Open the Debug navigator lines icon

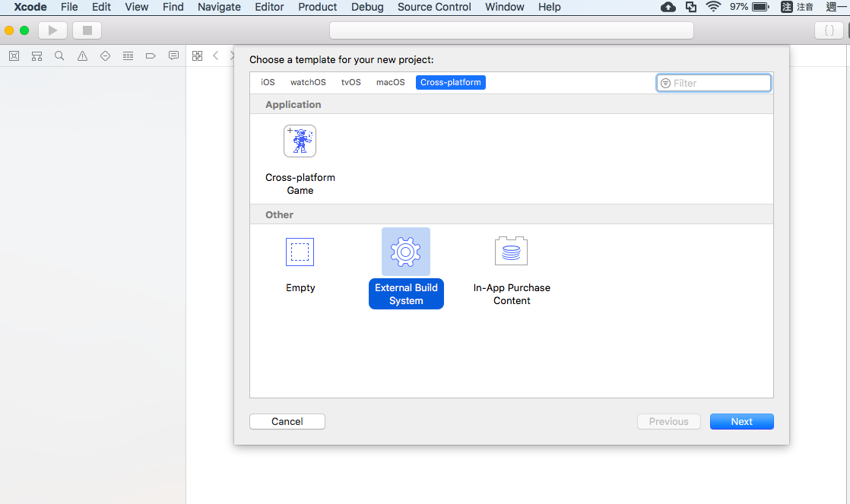(128, 55)
